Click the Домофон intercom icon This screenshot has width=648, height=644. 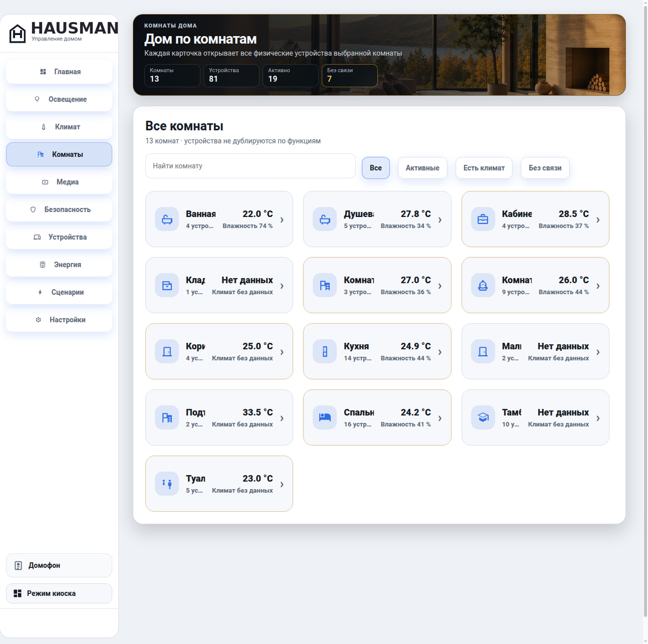point(18,566)
